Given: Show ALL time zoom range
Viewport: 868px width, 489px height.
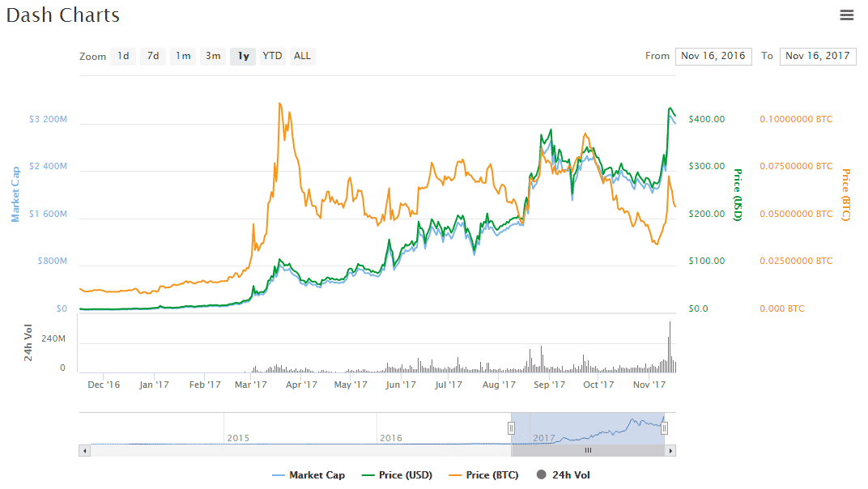Looking at the screenshot, I should [302, 56].
